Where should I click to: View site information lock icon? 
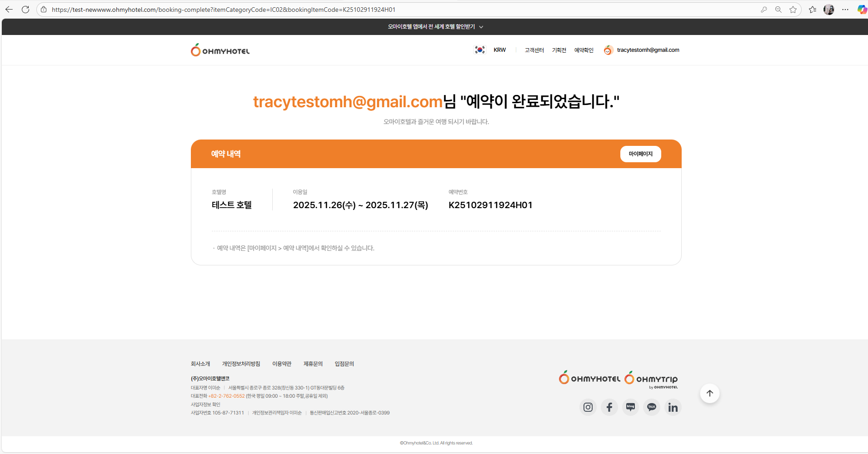44,10
